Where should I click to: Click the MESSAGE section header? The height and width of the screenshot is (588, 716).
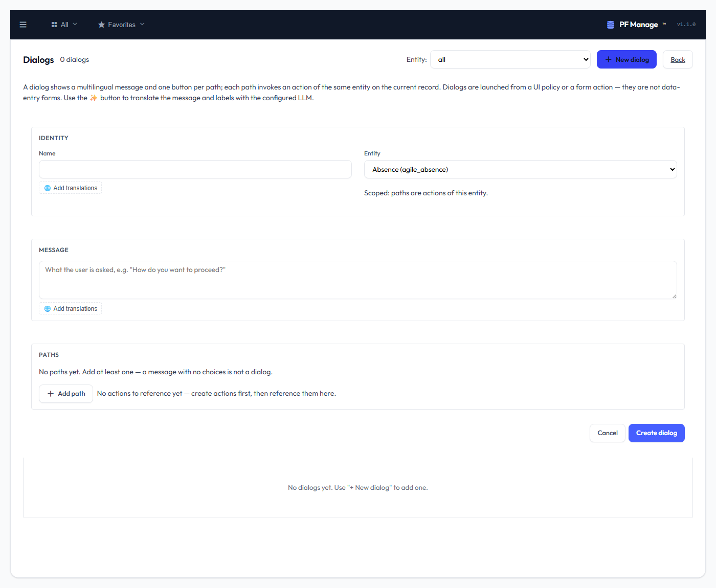click(x=54, y=250)
